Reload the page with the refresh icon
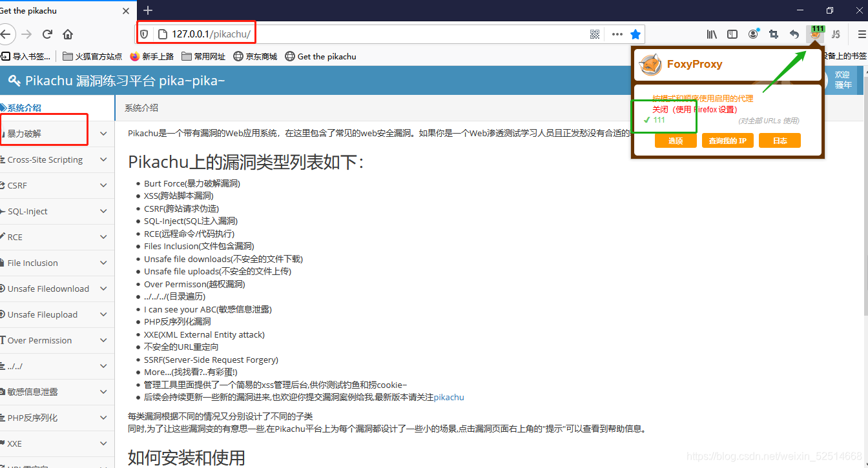Screen dimensions: 868x468 (x=47, y=34)
